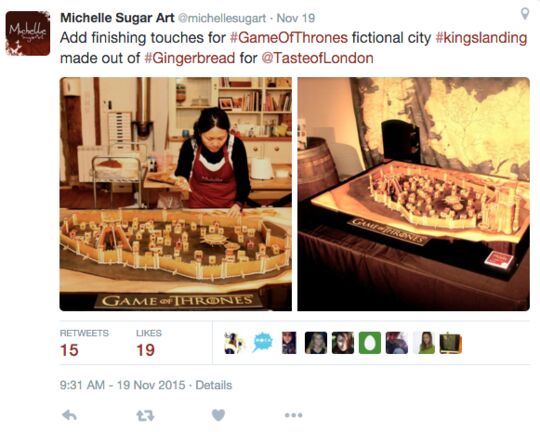Open the first liker's avatar
The image size is (540, 432).
coord(234,343)
